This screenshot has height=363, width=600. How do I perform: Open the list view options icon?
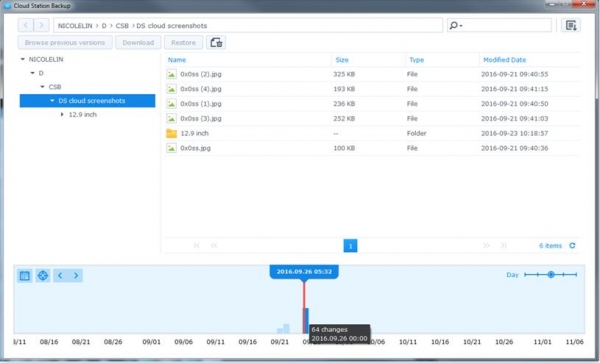(x=571, y=26)
